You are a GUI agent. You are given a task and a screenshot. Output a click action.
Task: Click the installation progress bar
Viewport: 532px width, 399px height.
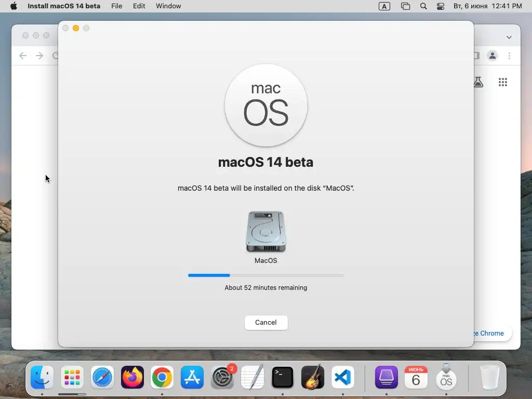pos(266,275)
